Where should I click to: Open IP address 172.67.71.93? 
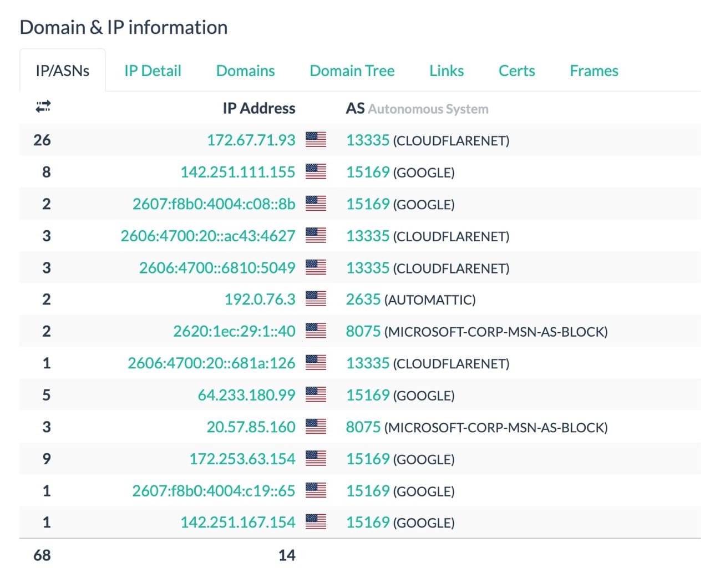coord(251,140)
